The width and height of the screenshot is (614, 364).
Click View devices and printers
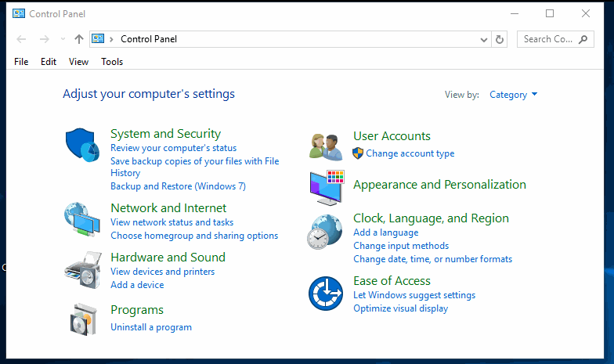point(163,272)
